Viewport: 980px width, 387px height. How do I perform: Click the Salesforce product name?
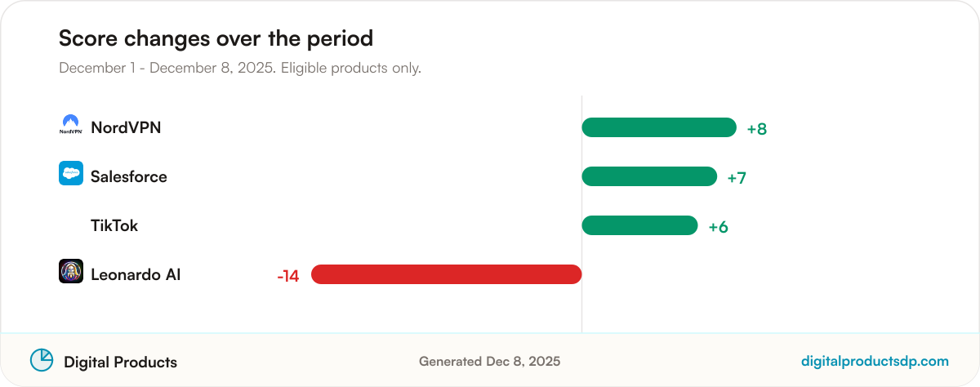coord(129,176)
